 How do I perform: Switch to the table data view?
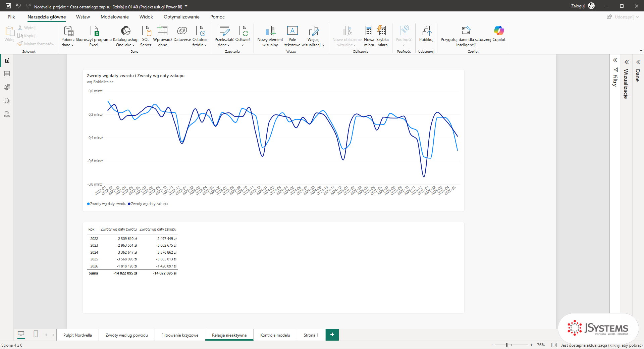tap(7, 74)
